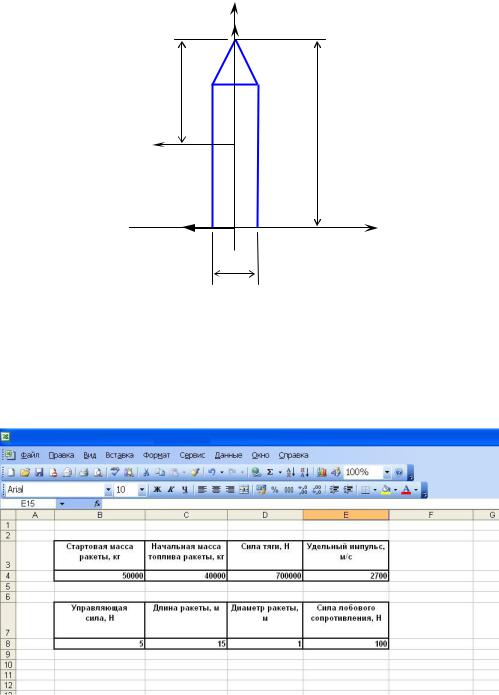Open the 100% zoom dropdown
The height and width of the screenshot is (695, 499).
(387, 472)
